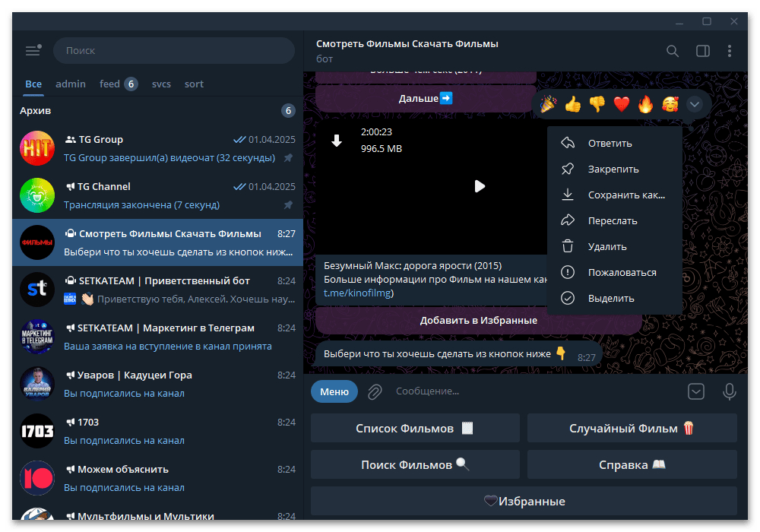Click Случайный Фильм keyboard button
Image resolution: width=760 pixels, height=532 pixels.
tap(632, 429)
